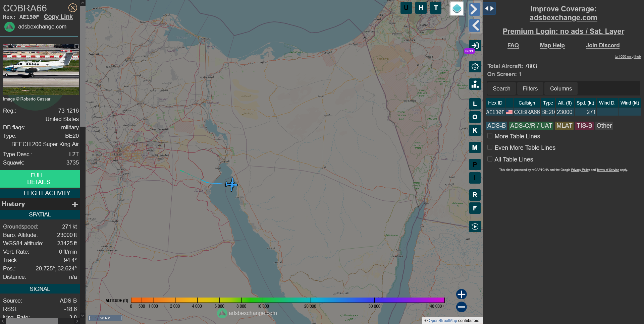
Task: Open tar1090 on github link
Action: tap(628, 57)
